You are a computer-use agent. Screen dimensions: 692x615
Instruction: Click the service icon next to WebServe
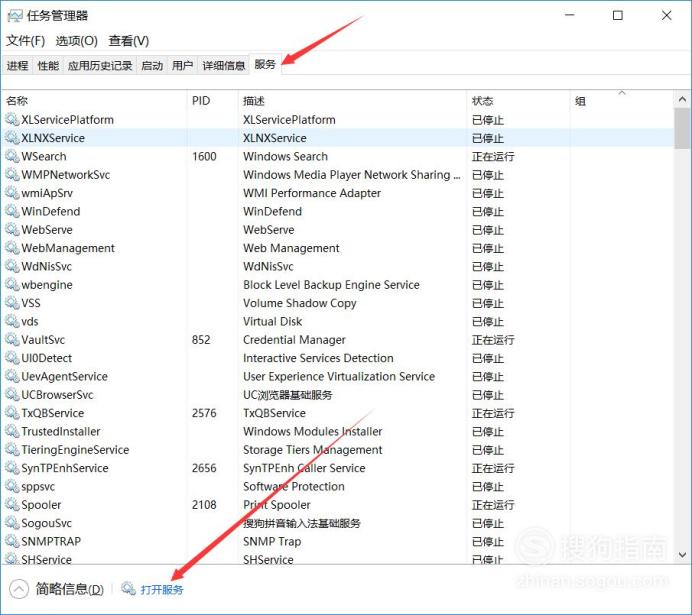(12, 229)
